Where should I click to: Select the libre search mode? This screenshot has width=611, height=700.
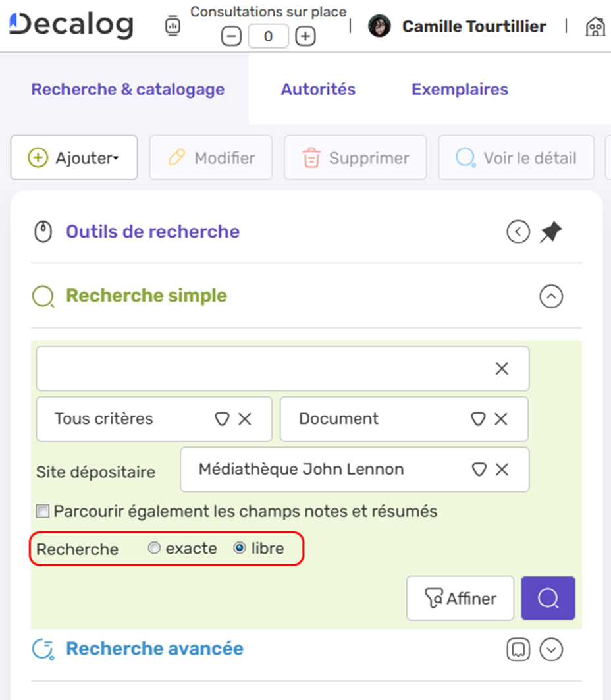pyautogui.click(x=240, y=548)
